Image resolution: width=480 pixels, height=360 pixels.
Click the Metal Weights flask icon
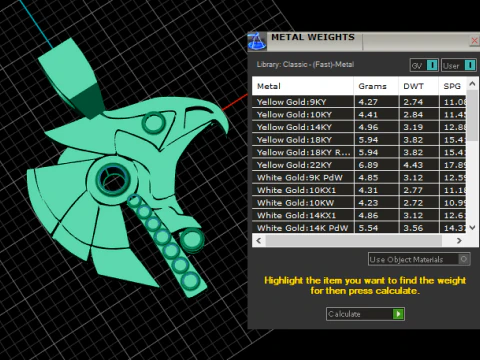coord(257,41)
